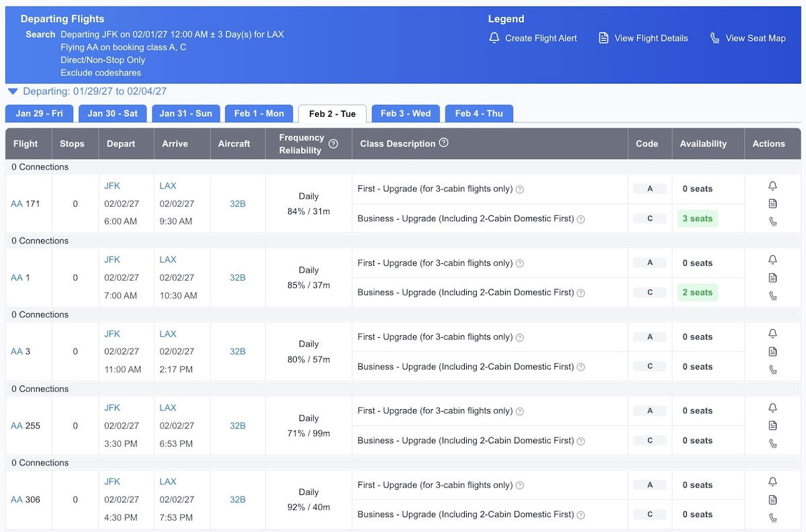Click the 3 seats availability badge
The width and height of the screenshot is (806, 532).
click(x=697, y=218)
